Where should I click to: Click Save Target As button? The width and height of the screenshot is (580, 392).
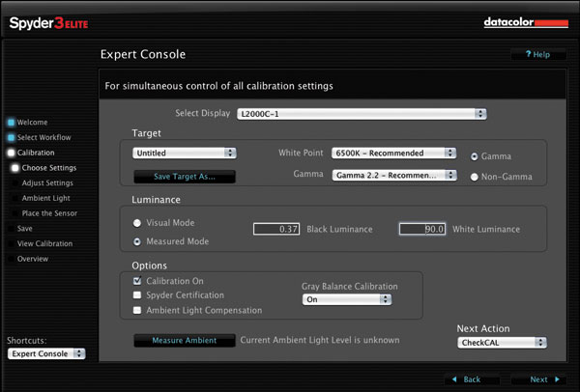185,177
